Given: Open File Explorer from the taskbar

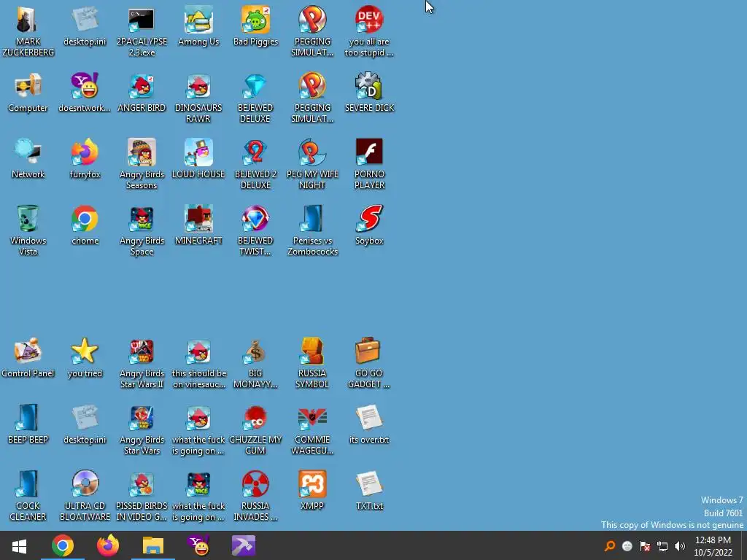Looking at the screenshot, I should (x=153, y=545).
